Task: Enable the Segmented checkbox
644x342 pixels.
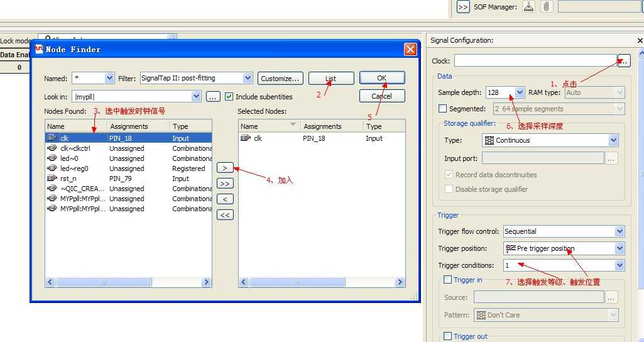Action: pos(442,109)
